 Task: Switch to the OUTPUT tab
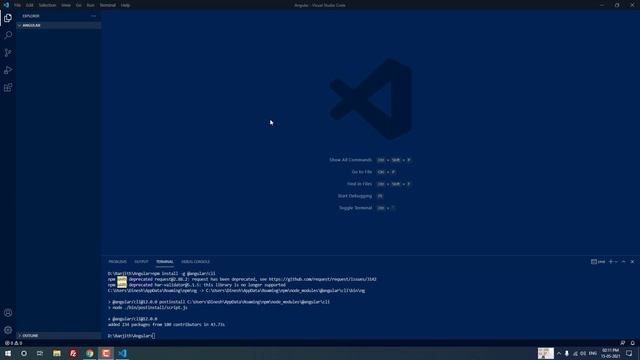(x=141, y=262)
